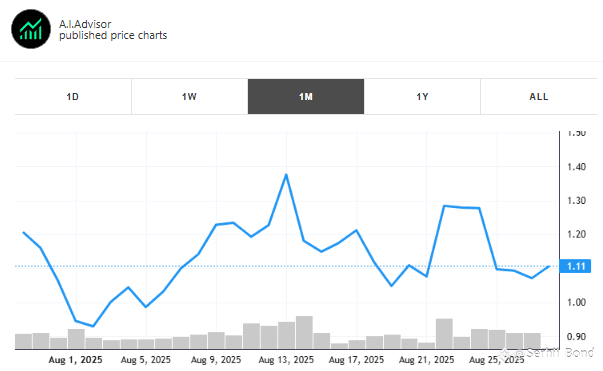Show the ALL time range tab
Viewport: 603px width, 371px height.
click(539, 96)
